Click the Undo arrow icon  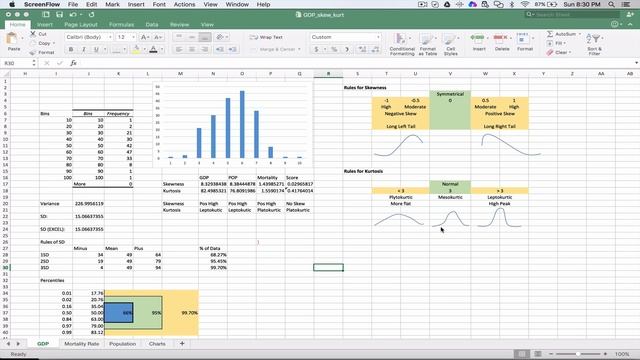pos(73,15)
